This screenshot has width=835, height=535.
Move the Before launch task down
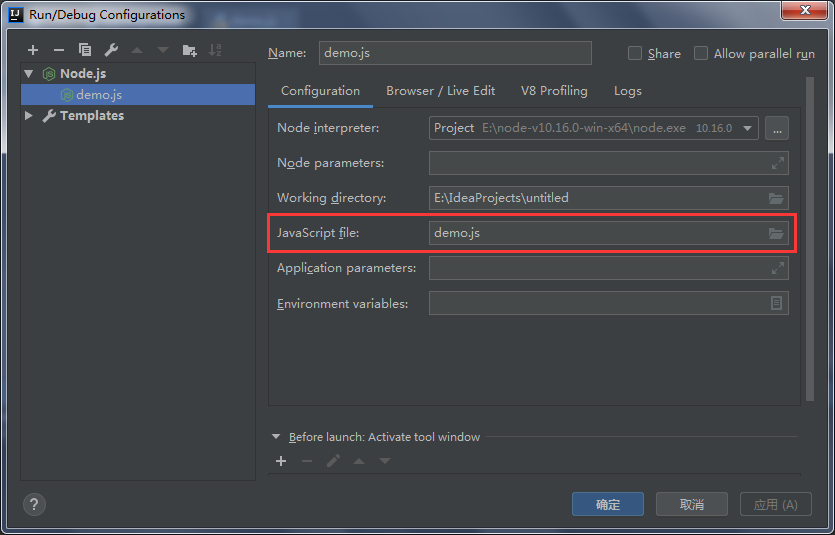point(385,461)
